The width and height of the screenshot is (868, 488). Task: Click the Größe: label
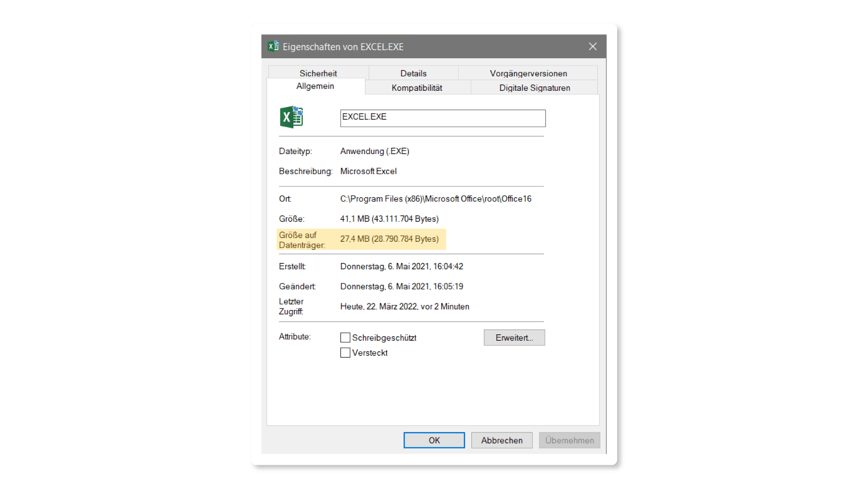click(x=292, y=219)
